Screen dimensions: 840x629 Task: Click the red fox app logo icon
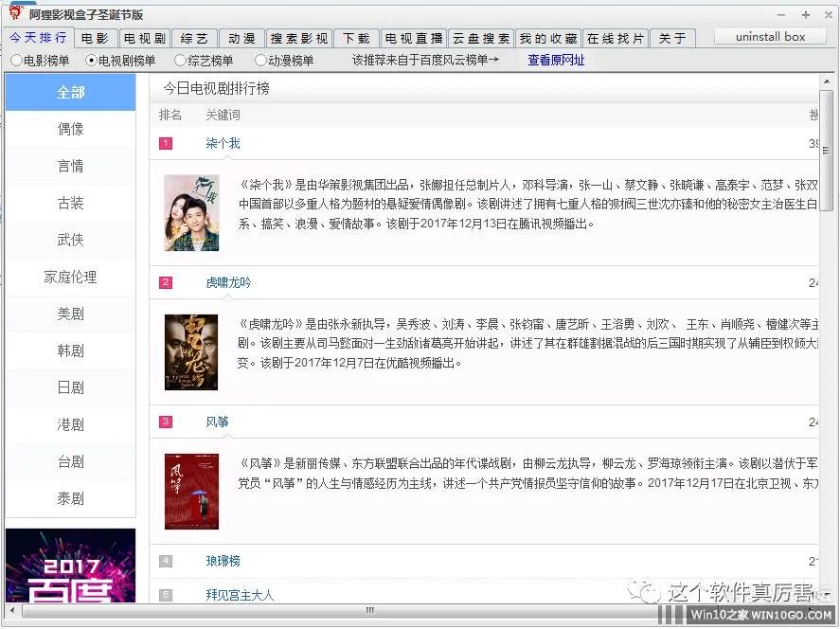click(15, 13)
